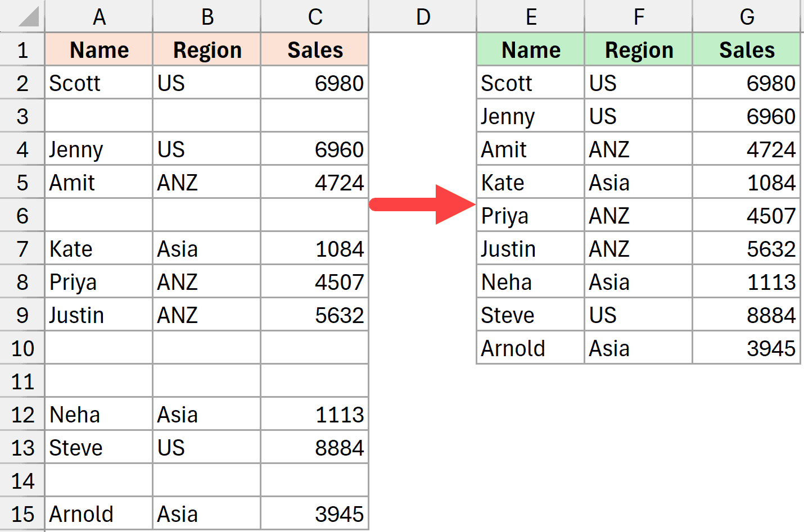This screenshot has height=532, width=804.
Task: Select column header A
Action: point(99,17)
